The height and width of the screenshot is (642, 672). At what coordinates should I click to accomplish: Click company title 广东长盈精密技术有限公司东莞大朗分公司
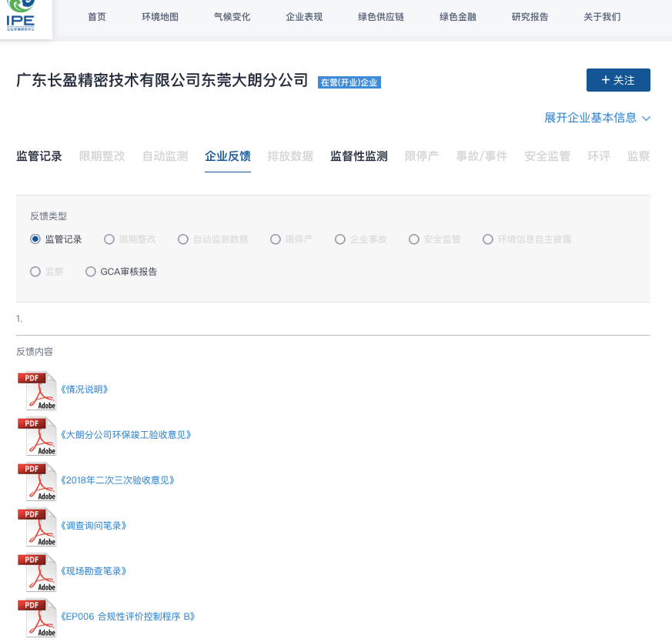click(x=162, y=80)
